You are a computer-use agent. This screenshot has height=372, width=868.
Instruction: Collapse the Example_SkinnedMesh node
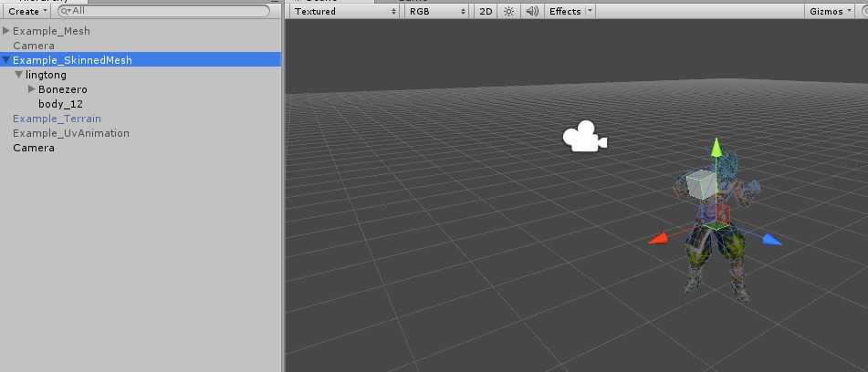(x=6, y=59)
